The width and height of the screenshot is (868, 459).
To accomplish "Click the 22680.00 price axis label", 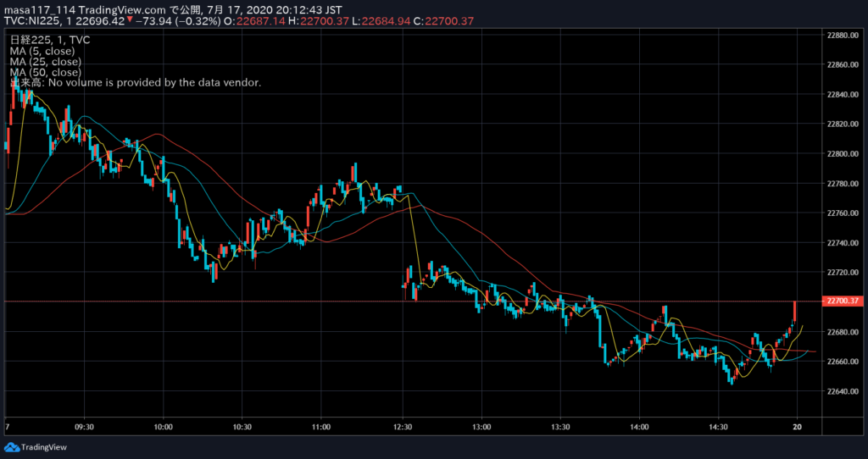I will [x=843, y=332].
